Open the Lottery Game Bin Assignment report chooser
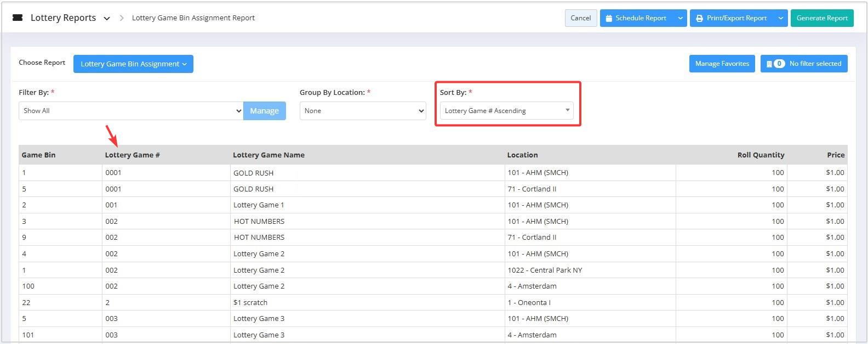The image size is (868, 344). click(x=133, y=64)
